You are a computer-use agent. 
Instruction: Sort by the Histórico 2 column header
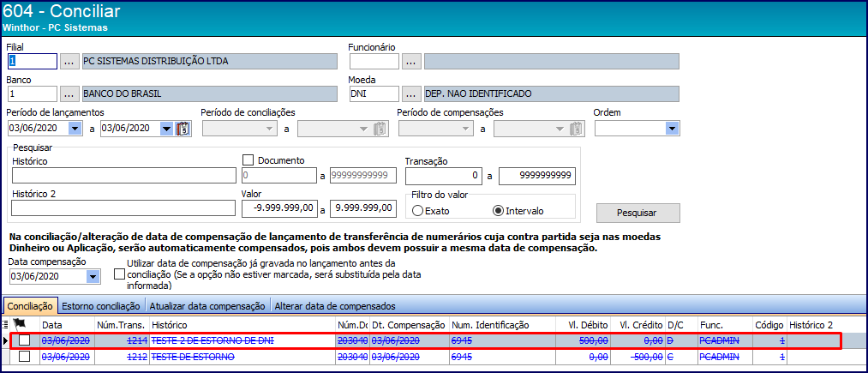826,324
